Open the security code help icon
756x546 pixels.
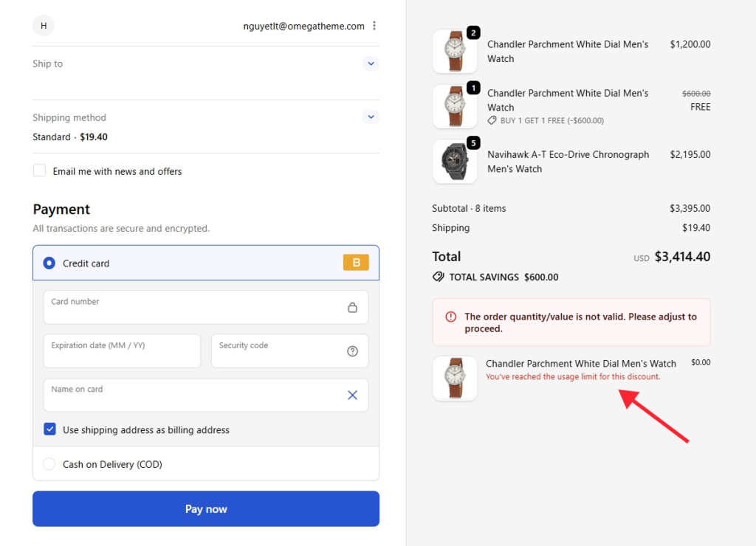click(352, 350)
